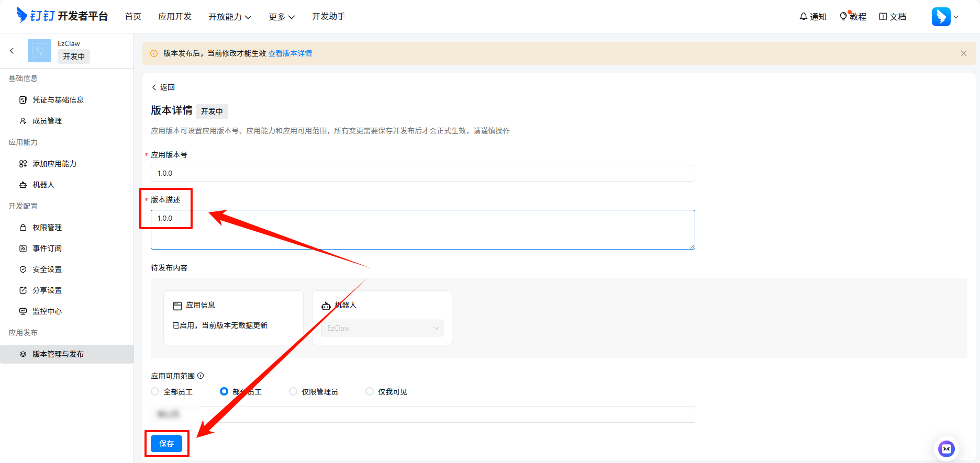The image size is (980, 463).
Task: Open the tutorial lightbulb icon
Action: (843, 17)
